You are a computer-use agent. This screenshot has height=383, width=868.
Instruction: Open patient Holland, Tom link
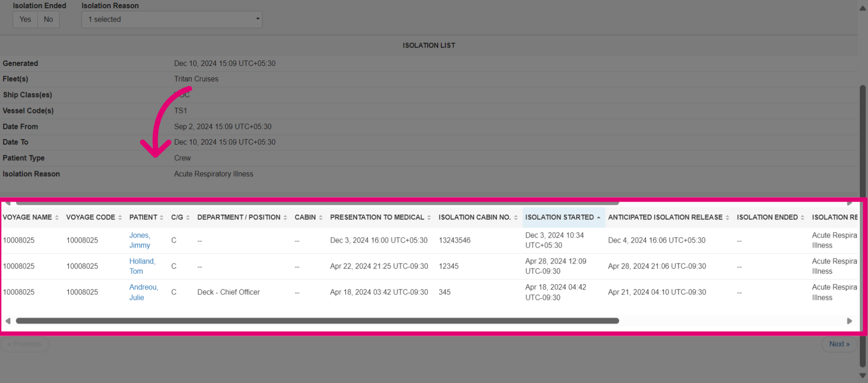coord(142,266)
